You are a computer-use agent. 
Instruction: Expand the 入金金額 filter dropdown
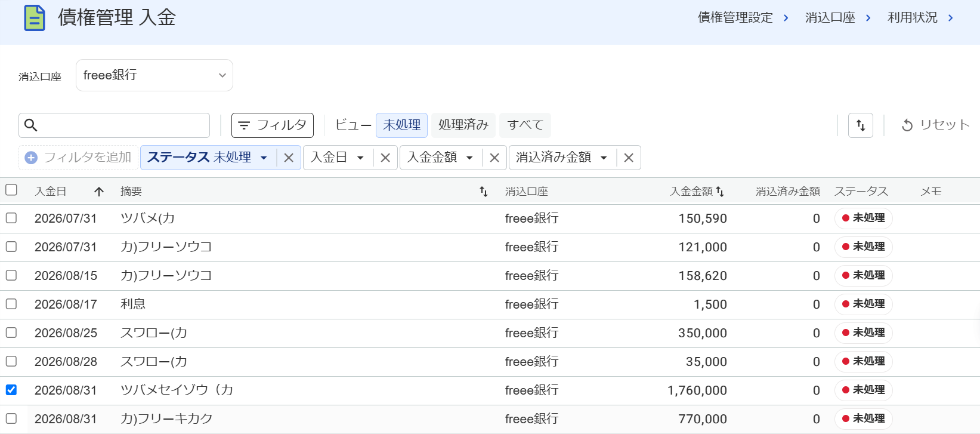pos(469,158)
